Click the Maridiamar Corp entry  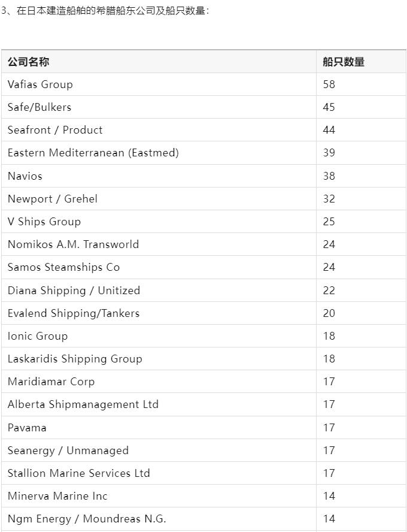[51, 382]
